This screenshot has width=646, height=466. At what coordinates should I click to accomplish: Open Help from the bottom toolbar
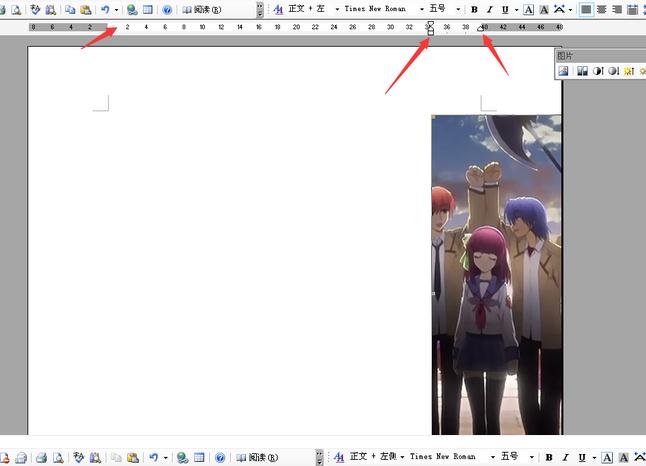click(220, 457)
